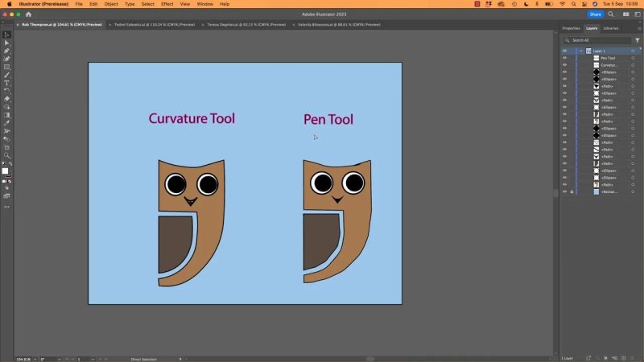Click the Pen Tool heading on canvas
The width and height of the screenshot is (644, 362).
tap(328, 119)
